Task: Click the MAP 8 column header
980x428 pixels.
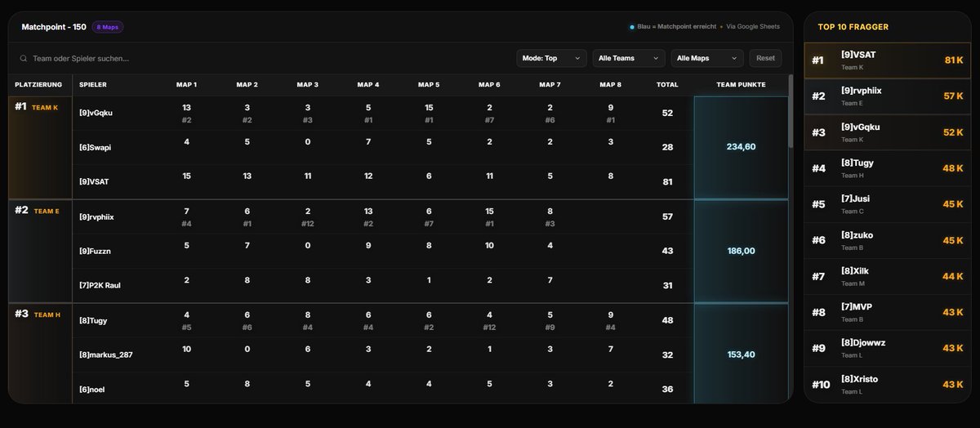Action: coord(610,85)
